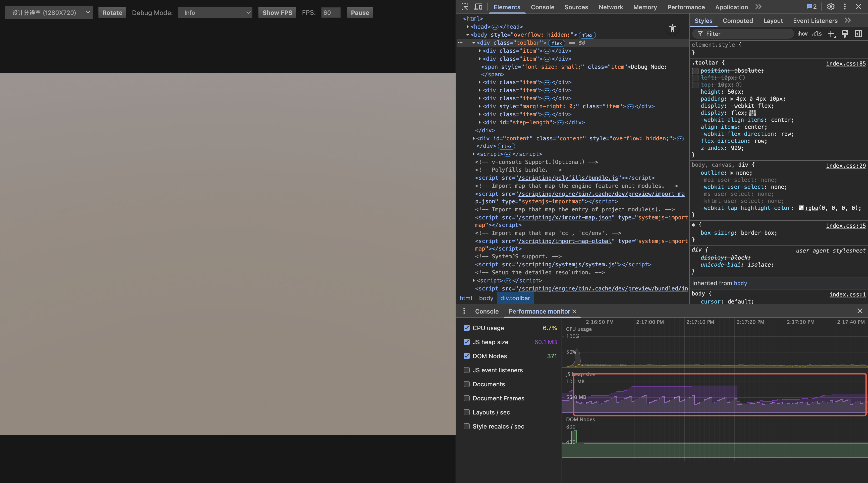The width and height of the screenshot is (868, 483).
Task: Activate the inspect element picker icon
Action: pyautogui.click(x=464, y=7)
